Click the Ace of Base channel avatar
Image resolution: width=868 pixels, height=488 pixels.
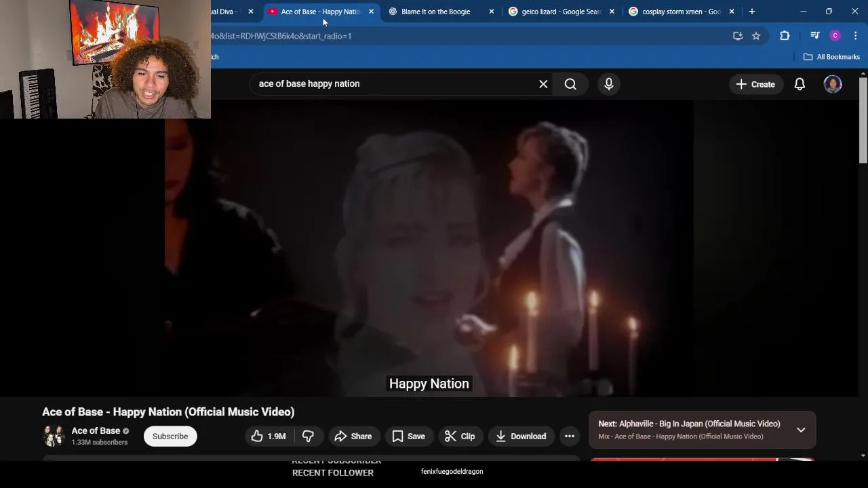(54, 436)
